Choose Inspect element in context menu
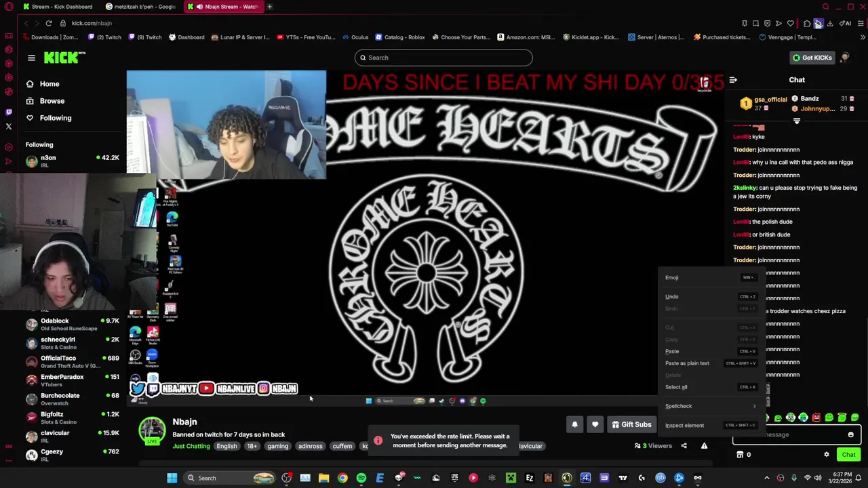 (x=709, y=425)
